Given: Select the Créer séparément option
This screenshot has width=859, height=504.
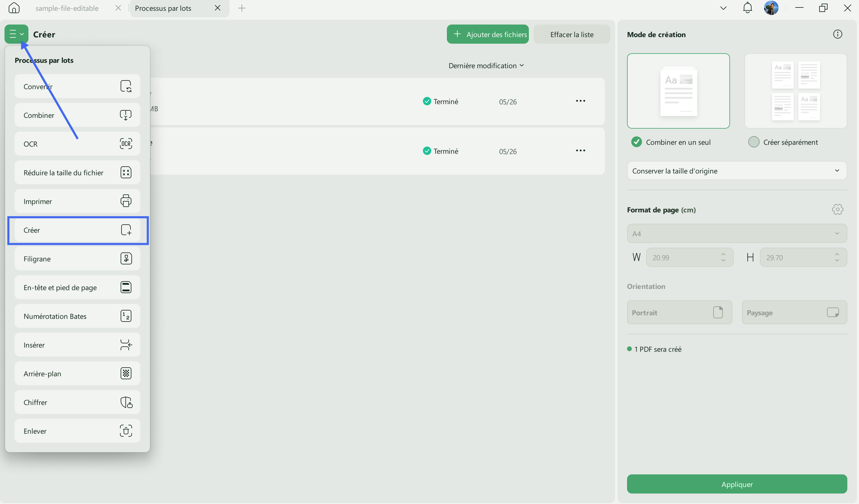Looking at the screenshot, I should (783, 142).
